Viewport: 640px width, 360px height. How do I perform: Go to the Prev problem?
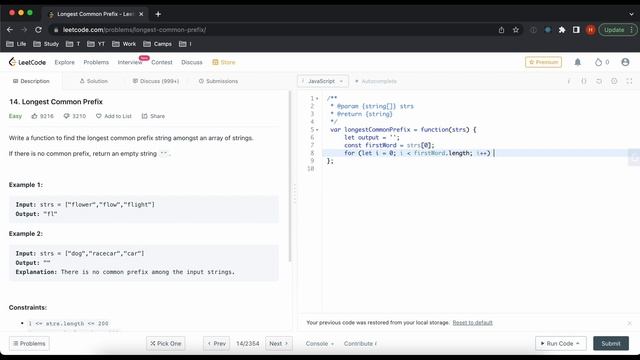[x=217, y=344]
